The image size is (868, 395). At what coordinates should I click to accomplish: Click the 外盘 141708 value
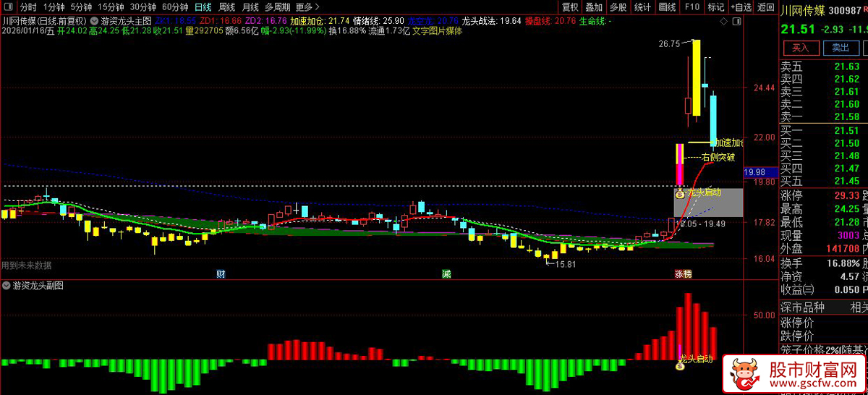tap(842, 248)
